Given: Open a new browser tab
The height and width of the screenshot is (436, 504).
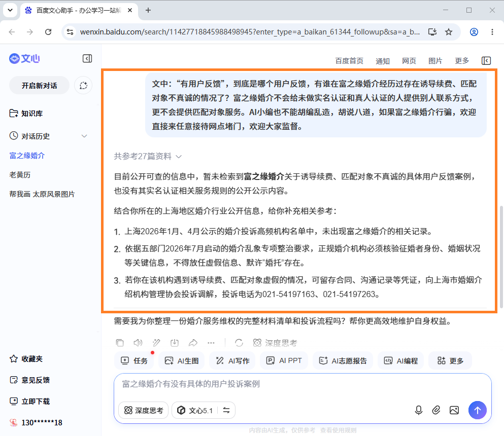Looking at the screenshot, I should coord(148,10).
